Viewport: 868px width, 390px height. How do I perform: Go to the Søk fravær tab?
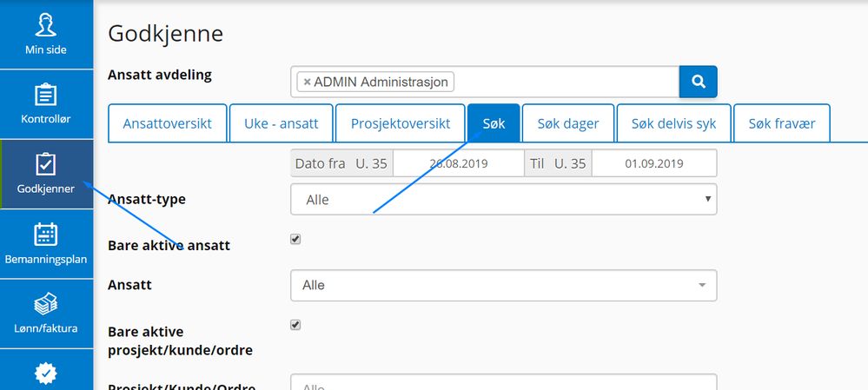click(782, 123)
